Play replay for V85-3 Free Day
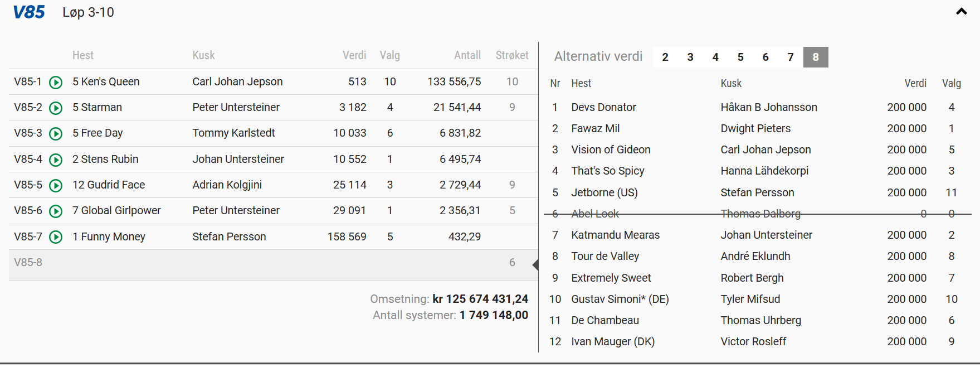Screen dimensions: 980x367 56,134
